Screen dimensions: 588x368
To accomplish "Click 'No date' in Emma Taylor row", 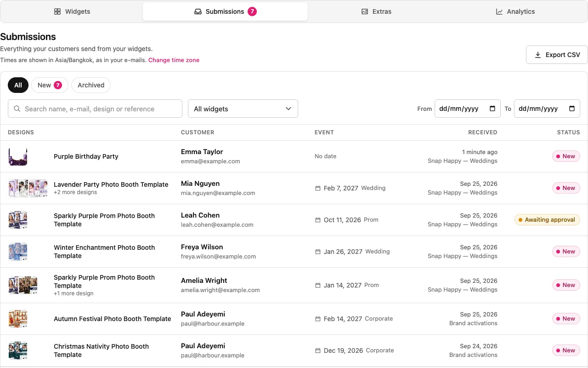I will (x=326, y=156).
